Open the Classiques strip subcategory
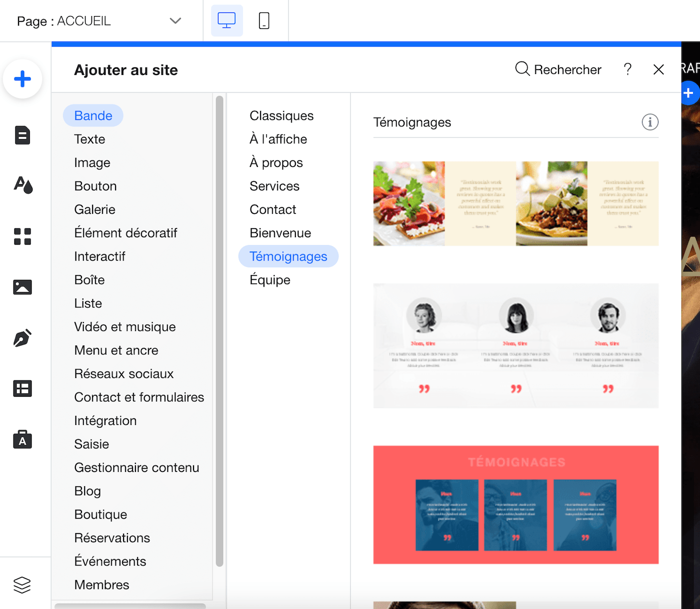The height and width of the screenshot is (609, 700). click(x=281, y=115)
